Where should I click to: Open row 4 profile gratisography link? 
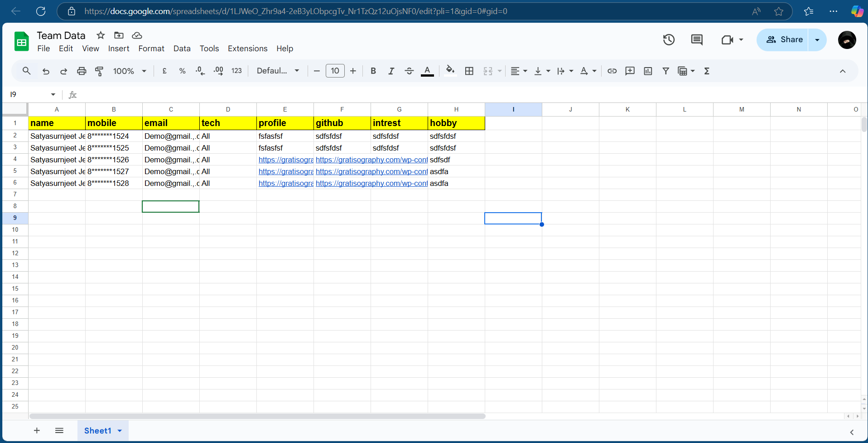pos(286,160)
